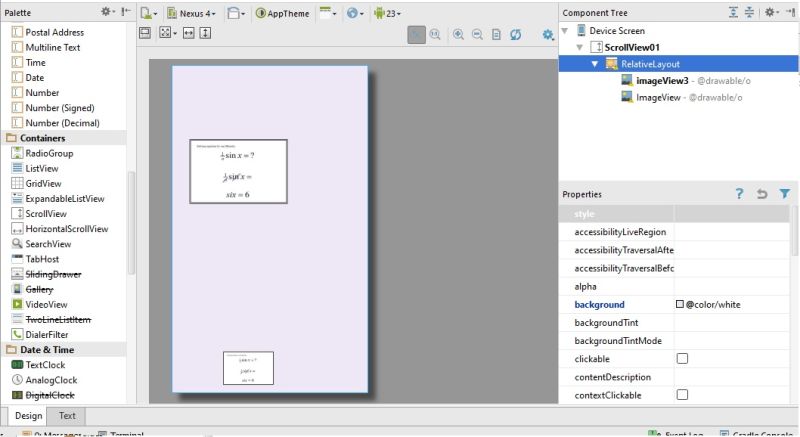
Task: Zoom to actual size (1:1)
Action: [435, 35]
